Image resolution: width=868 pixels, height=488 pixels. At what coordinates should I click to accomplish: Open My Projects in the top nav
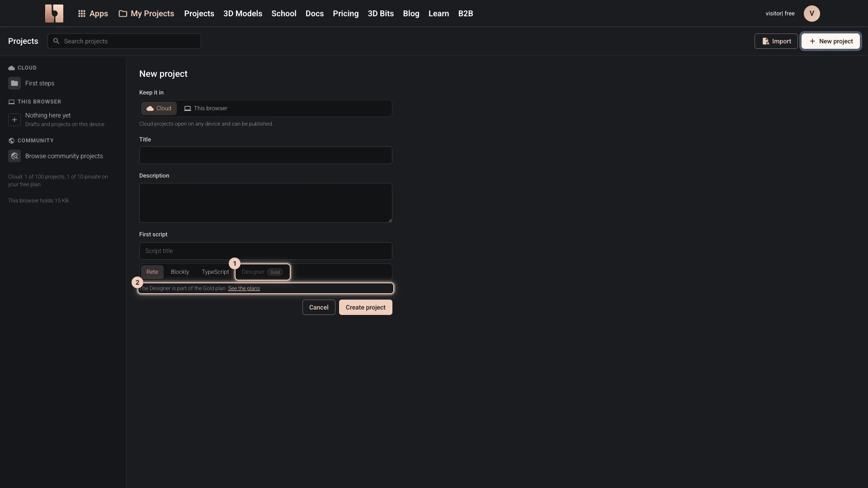point(146,14)
